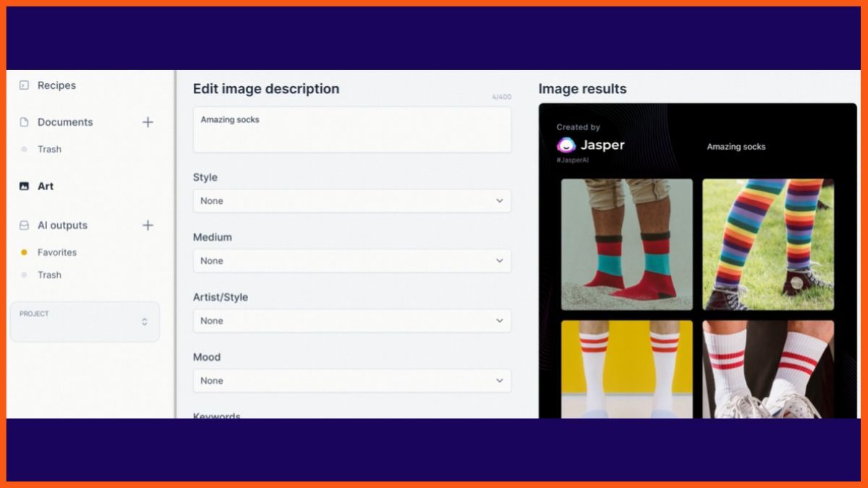The image size is (868, 488).
Task: Click the yellow Favorites dot icon
Action: [24, 252]
